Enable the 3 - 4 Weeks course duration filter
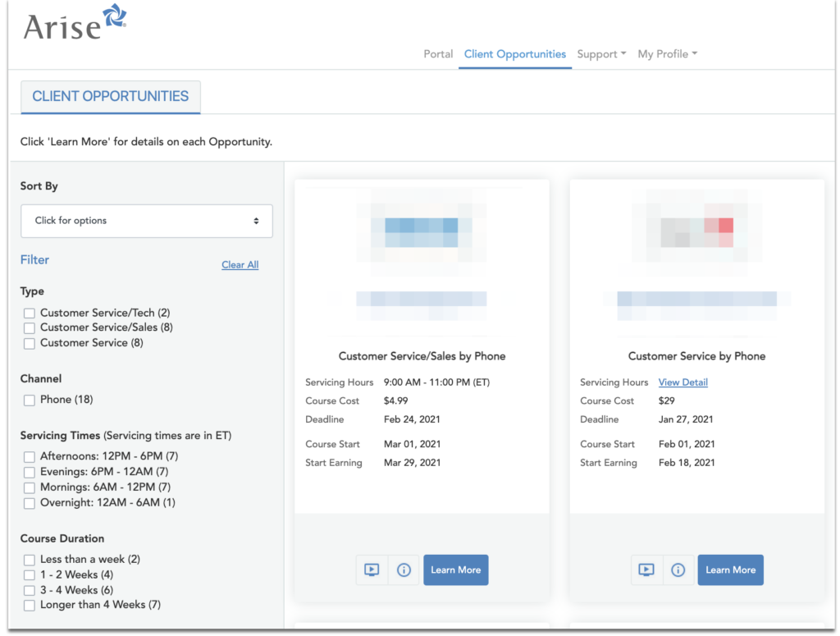 30,589
